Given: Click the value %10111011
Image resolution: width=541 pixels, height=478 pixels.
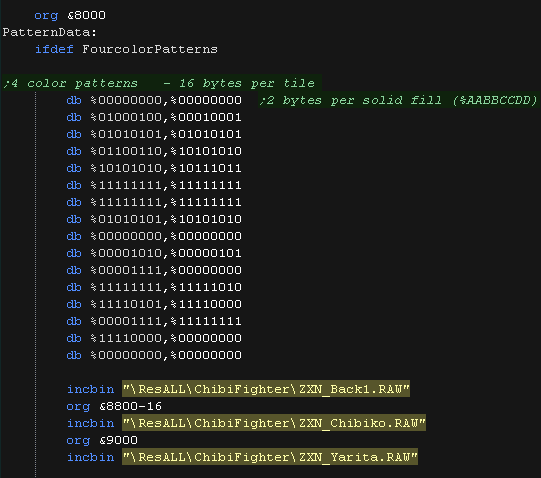Looking at the screenshot, I should point(206,168).
